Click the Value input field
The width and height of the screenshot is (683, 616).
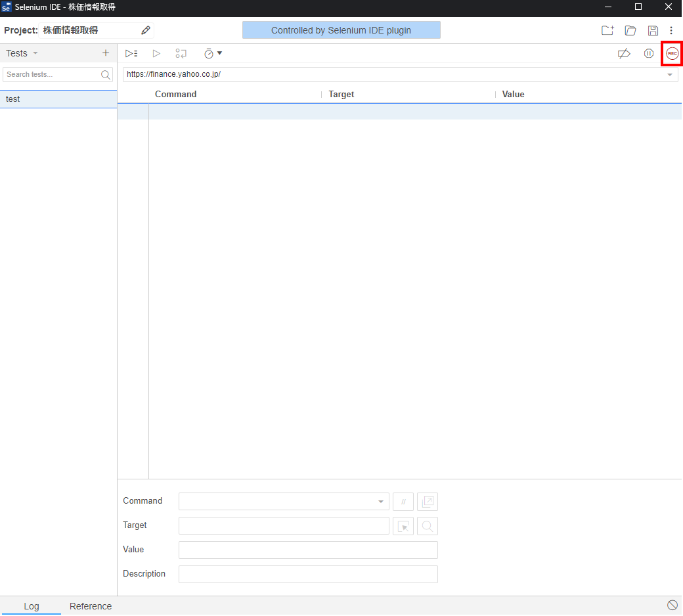pyautogui.click(x=308, y=550)
